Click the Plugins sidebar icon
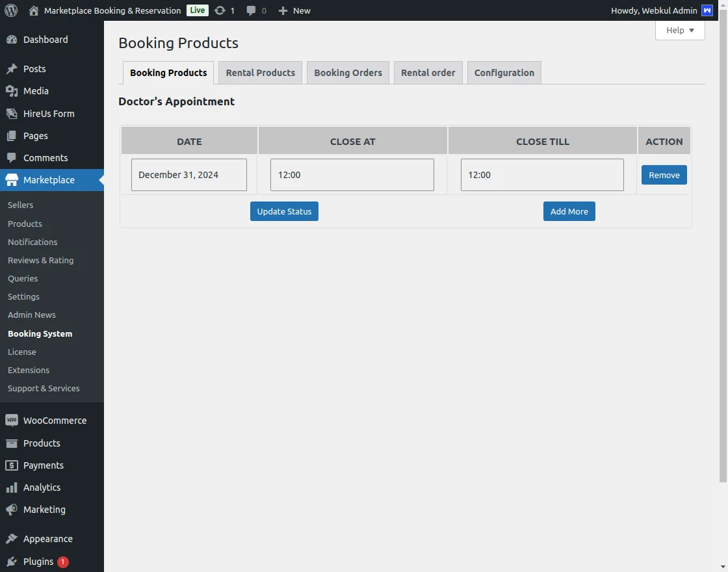 click(12, 562)
